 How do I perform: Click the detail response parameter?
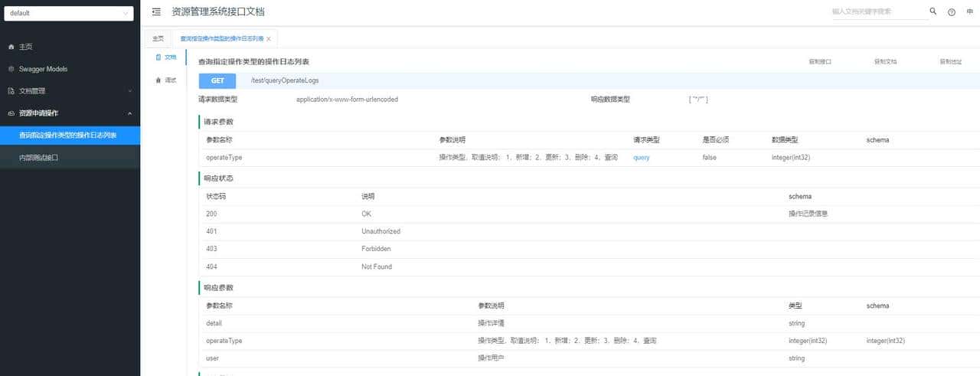(x=214, y=323)
